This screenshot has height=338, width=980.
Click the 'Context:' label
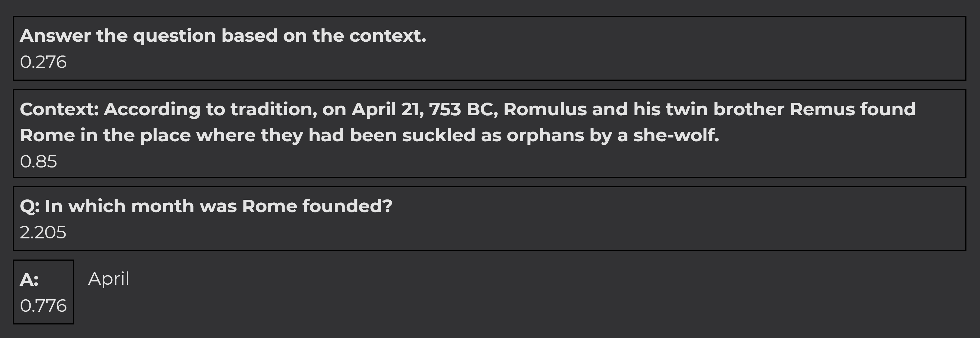pos(59,110)
